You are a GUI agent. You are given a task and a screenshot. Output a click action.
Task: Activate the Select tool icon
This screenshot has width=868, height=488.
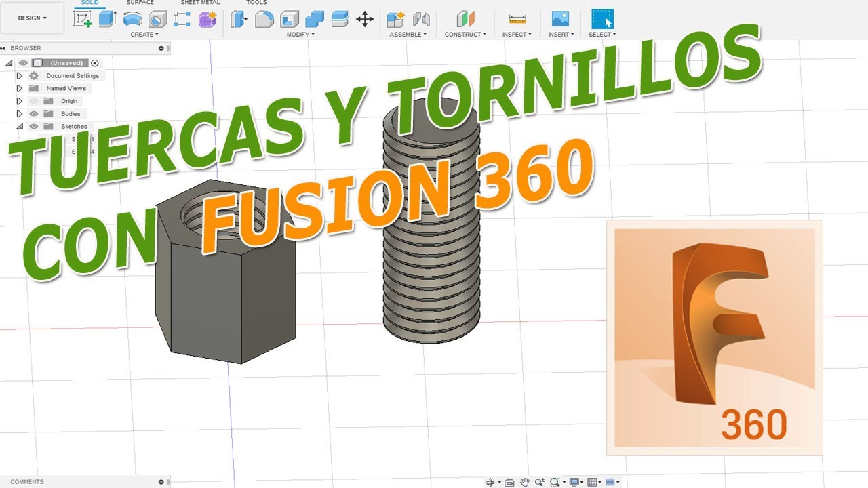602,19
